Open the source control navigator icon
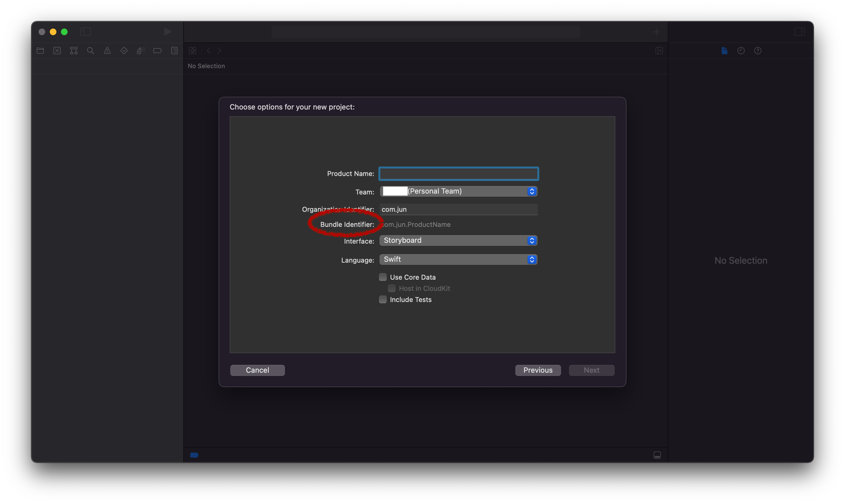 point(57,51)
